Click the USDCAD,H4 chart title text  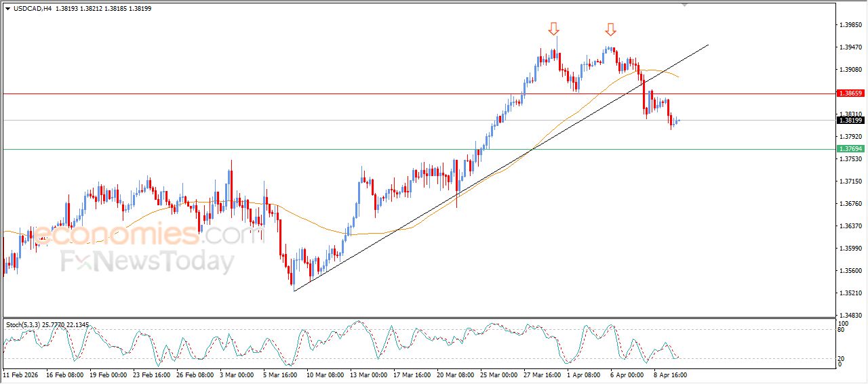(x=33, y=9)
